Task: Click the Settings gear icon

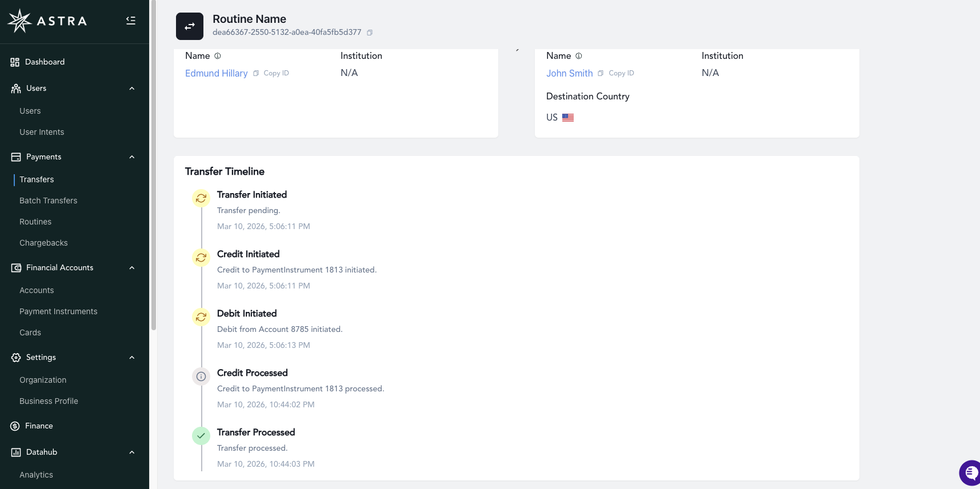Action: click(16, 358)
